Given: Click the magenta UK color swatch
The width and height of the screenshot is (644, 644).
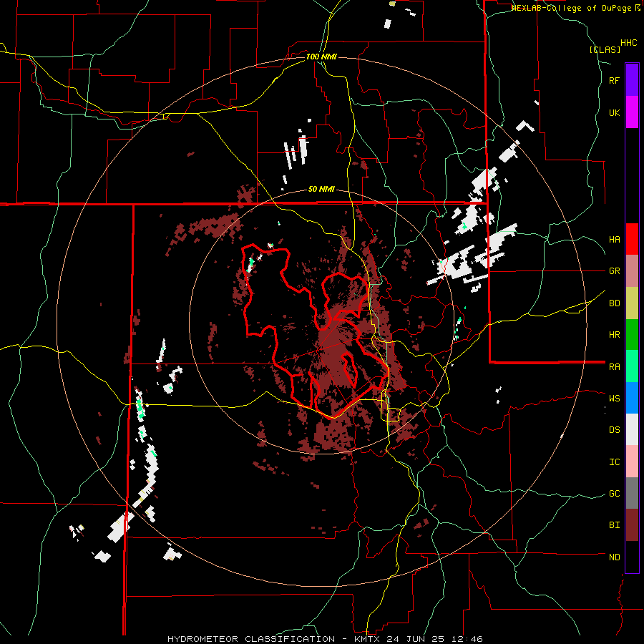Looking at the screenshot, I should (x=632, y=112).
